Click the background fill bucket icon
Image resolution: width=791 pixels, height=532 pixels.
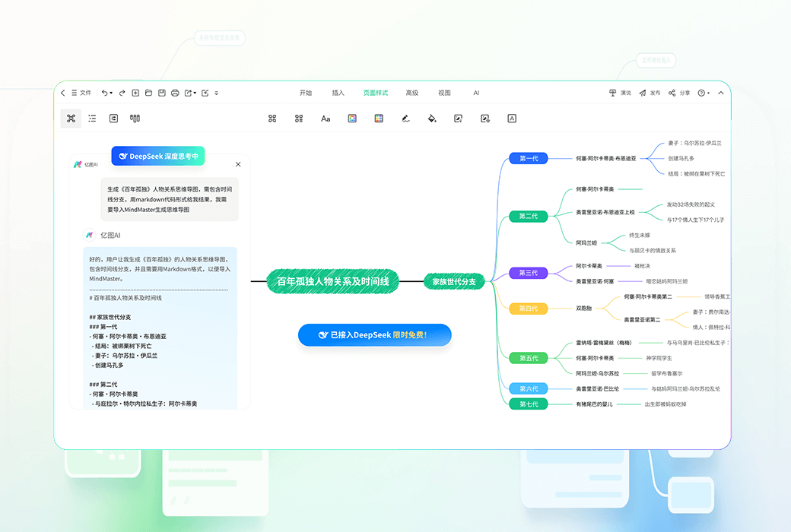pos(432,119)
